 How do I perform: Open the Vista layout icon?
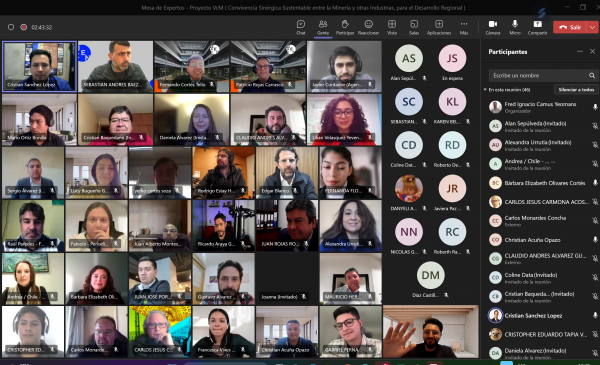(x=392, y=27)
